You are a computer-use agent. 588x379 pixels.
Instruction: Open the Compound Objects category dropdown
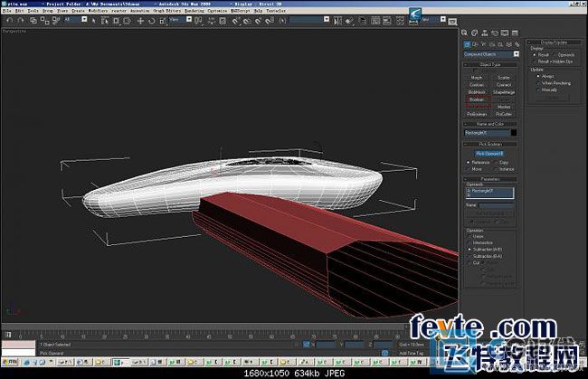517,54
